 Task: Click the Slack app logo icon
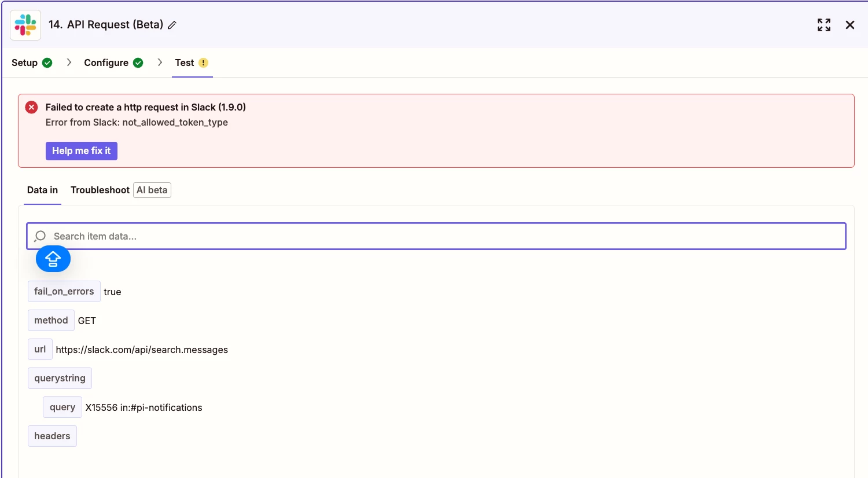click(x=25, y=25)
